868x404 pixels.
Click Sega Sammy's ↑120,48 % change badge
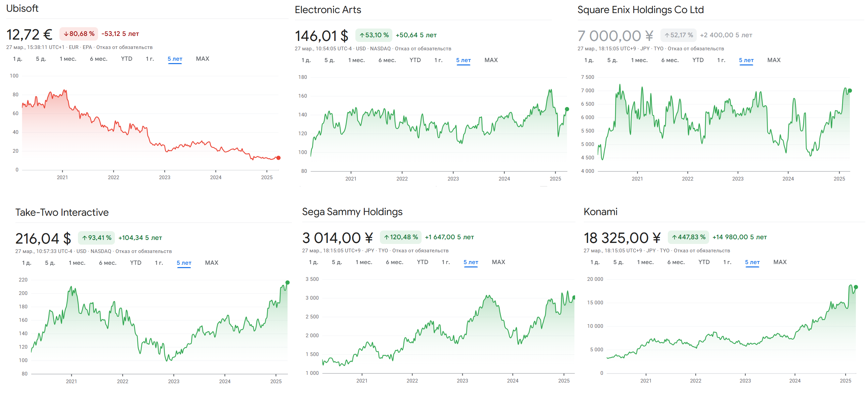(x=401, y=237)
